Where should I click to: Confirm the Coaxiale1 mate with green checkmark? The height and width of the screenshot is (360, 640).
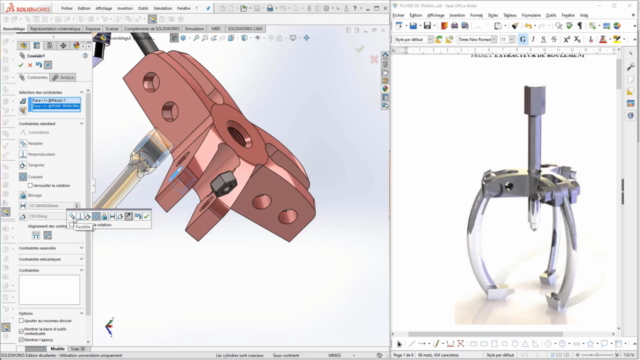click(21, 65)
